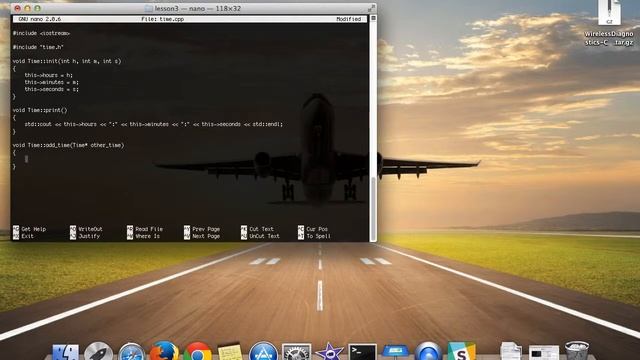This screenshot has height=360, width=640.
Task: Close the lesson3 terminal window
Action: [17, 8]
